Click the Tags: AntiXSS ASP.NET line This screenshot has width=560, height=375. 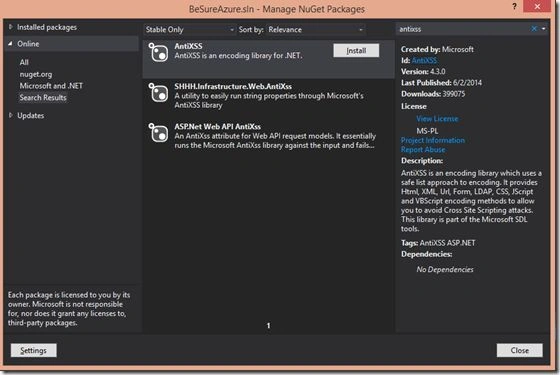click(438, 243)
